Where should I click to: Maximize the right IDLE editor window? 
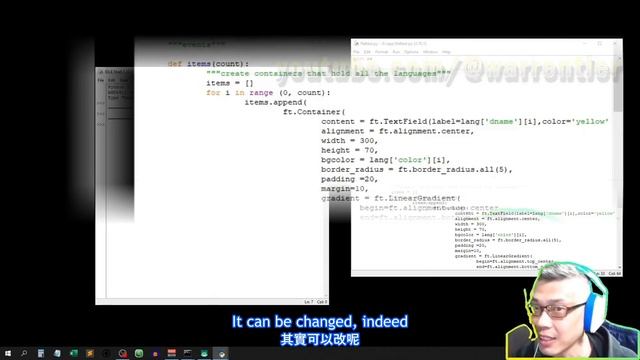pyautogui.click(x=600, y=43)
